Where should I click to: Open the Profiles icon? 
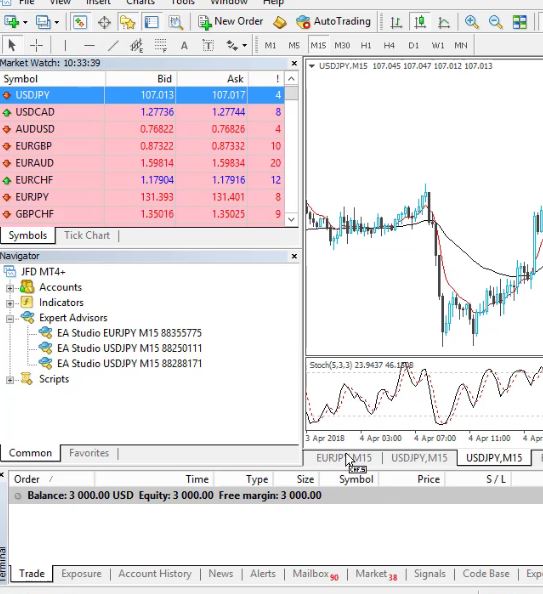pyautogui.click(x=43, y=22)
